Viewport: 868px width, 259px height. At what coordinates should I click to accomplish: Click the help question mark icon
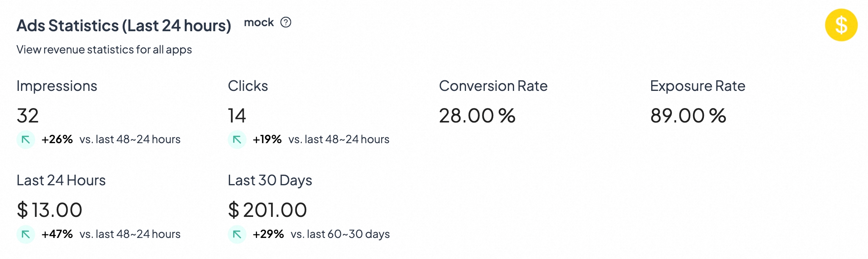[x=286, y=22]
